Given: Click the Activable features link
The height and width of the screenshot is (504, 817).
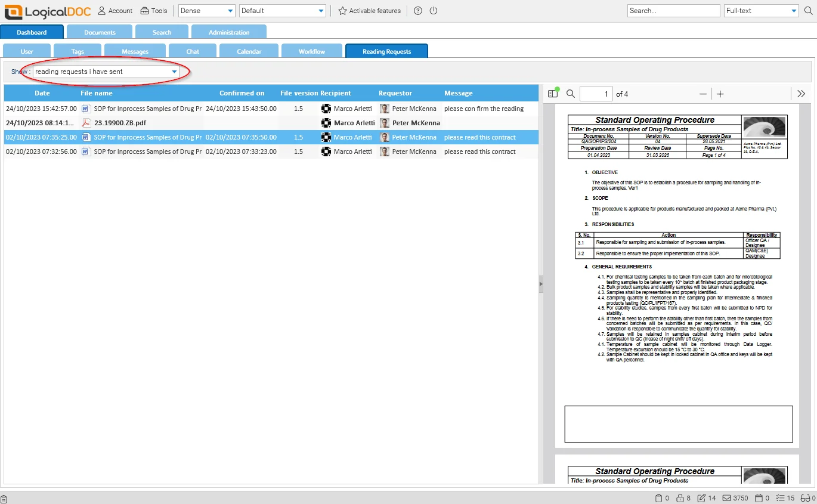Looking at the screenshot, I should (x=369, y=10).
